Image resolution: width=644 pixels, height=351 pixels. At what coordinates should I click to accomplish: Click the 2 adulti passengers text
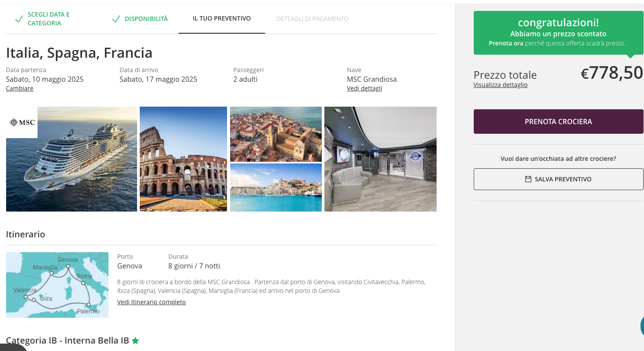pos(245,79)
